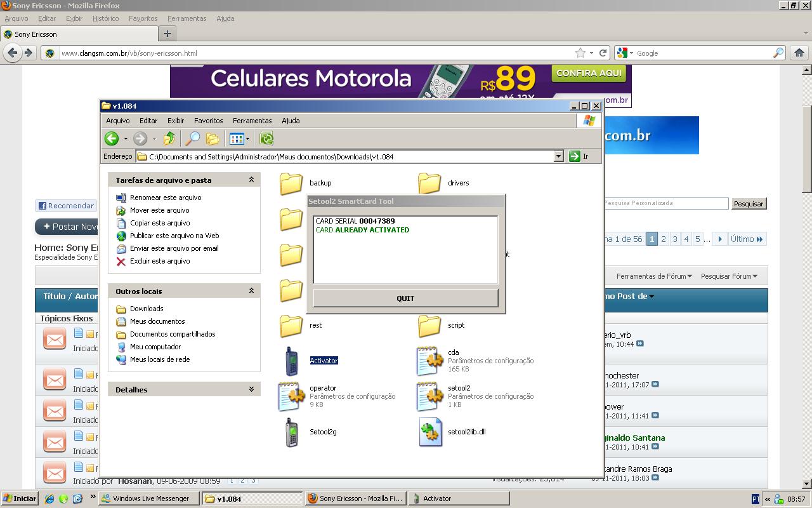This screenshot has height=508, width=812.
Task: Click the bookmark star in Firefox address bar
Action: 580,53
